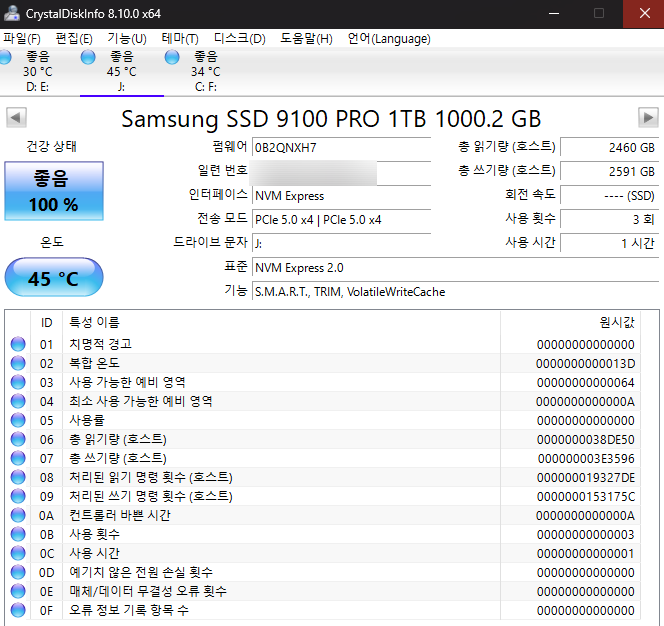
Task: Select the C: F: disk tab
Action: point(205,72)
